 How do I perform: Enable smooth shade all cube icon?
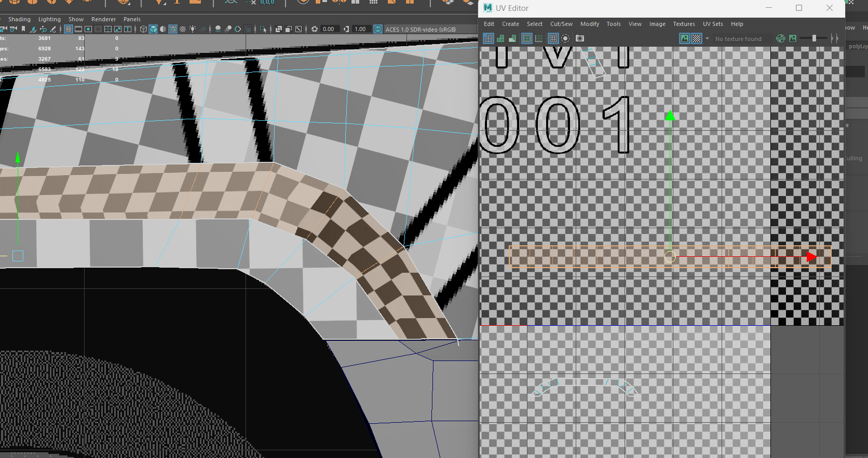(x=153, y=29)
